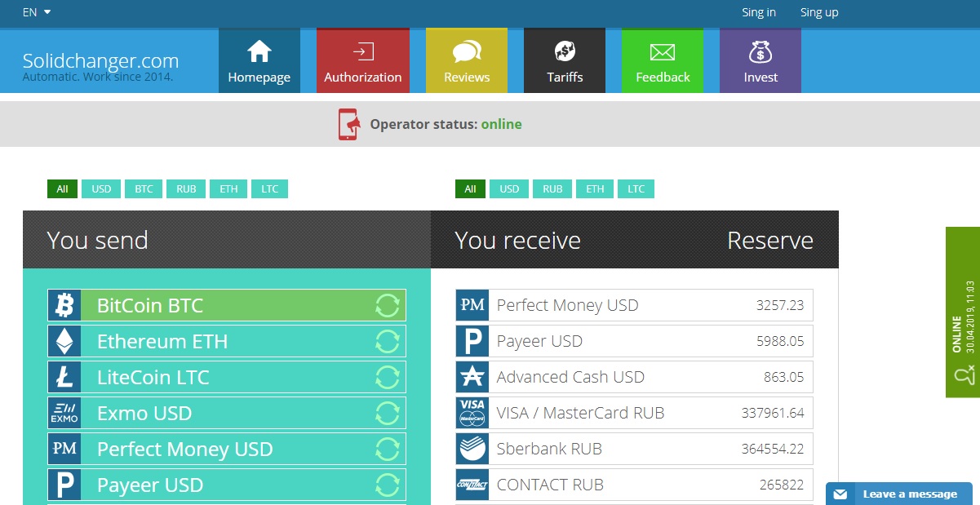Screen dimensions: 980x505
Task: Click VISA MasterCard icon in receive list
Action: pyautogui.click(x=472, y=413)
